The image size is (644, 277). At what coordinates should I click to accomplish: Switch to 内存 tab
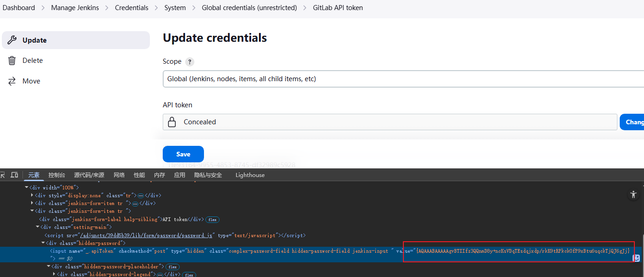[x=160, y=175]
